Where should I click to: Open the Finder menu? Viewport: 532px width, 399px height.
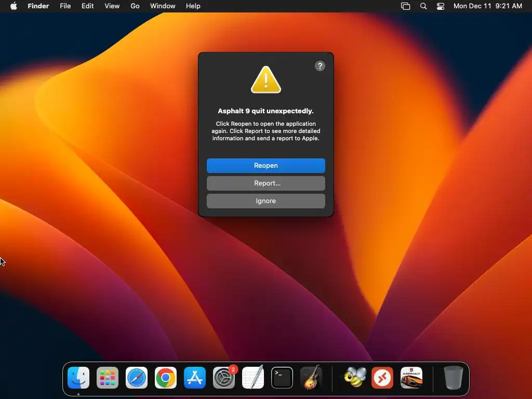click(38, 6)
